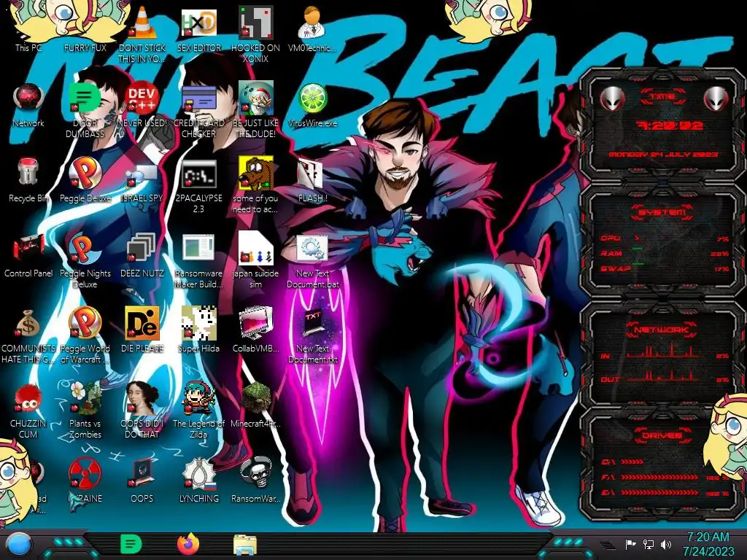Open Control Panel

(28, 248)
